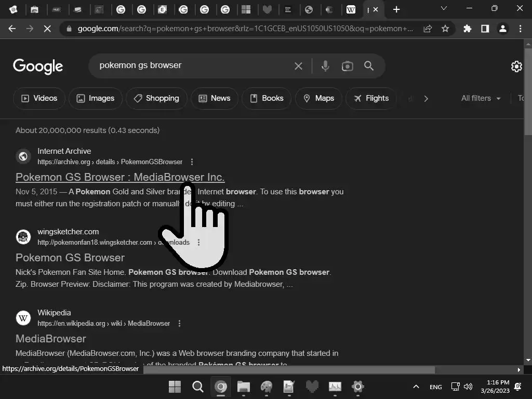Screen dimensions: 532x399
Task: Open more options for Wikipedia result
Action: point(179,323)
